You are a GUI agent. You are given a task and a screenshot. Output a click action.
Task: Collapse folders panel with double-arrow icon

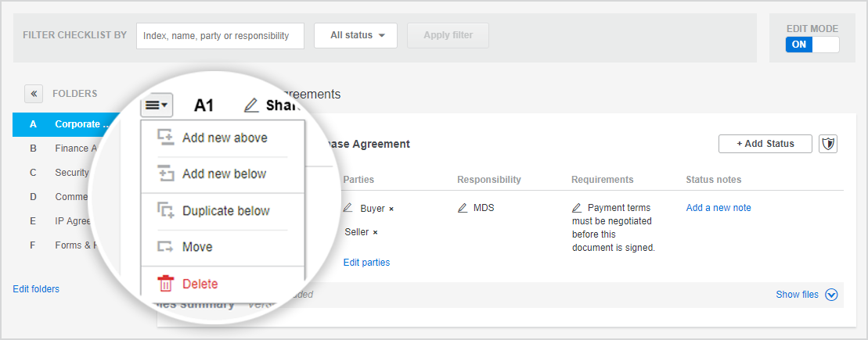point(34,94)
